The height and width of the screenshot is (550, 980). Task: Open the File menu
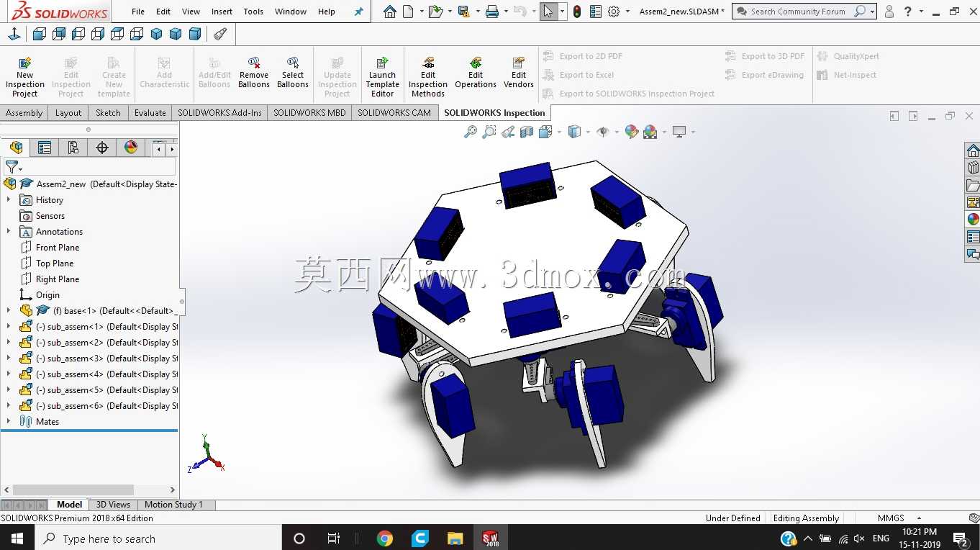click(138, 12)
